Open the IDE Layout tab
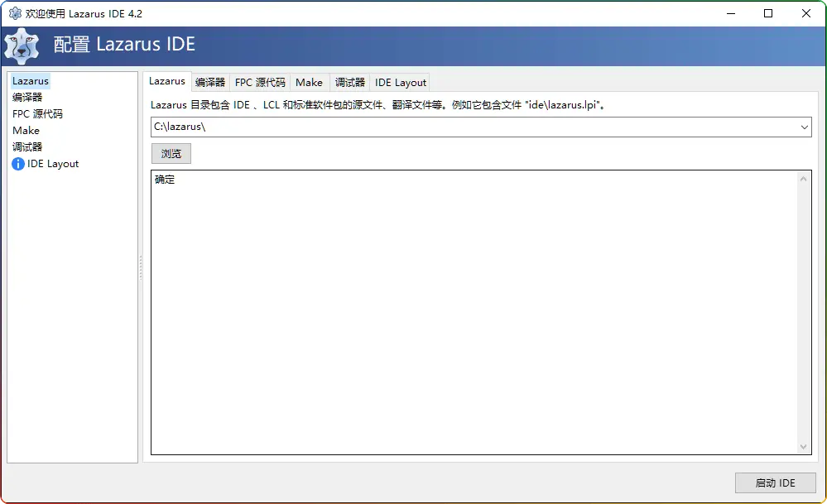Image resolution: width=827 pixels, height=504 pixels. [401, 82]
